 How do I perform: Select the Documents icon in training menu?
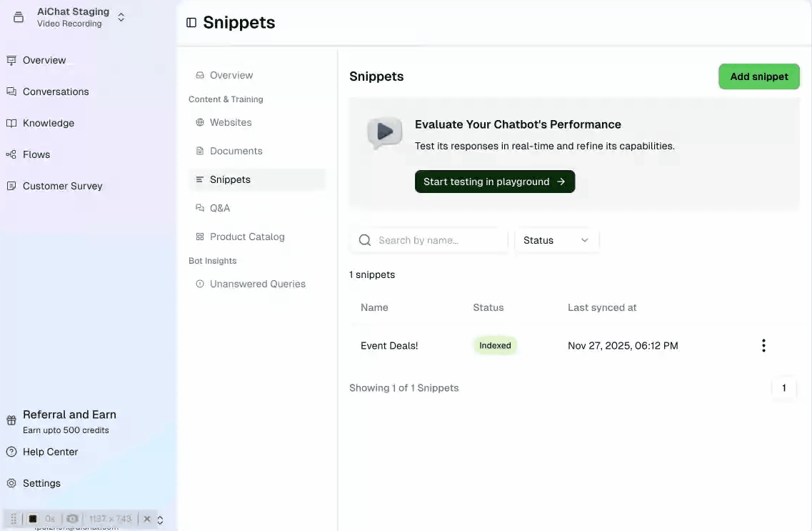click(200, 151)
